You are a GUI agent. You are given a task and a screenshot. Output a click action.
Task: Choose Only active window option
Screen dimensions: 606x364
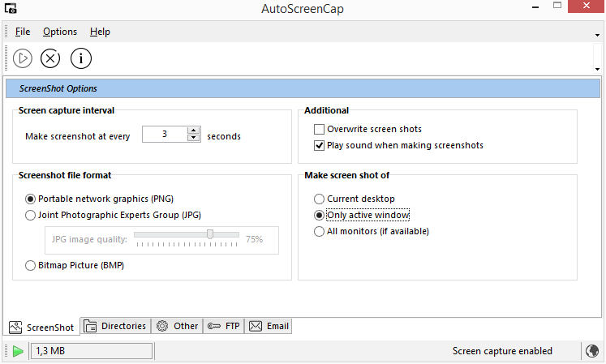coord(319,215)
